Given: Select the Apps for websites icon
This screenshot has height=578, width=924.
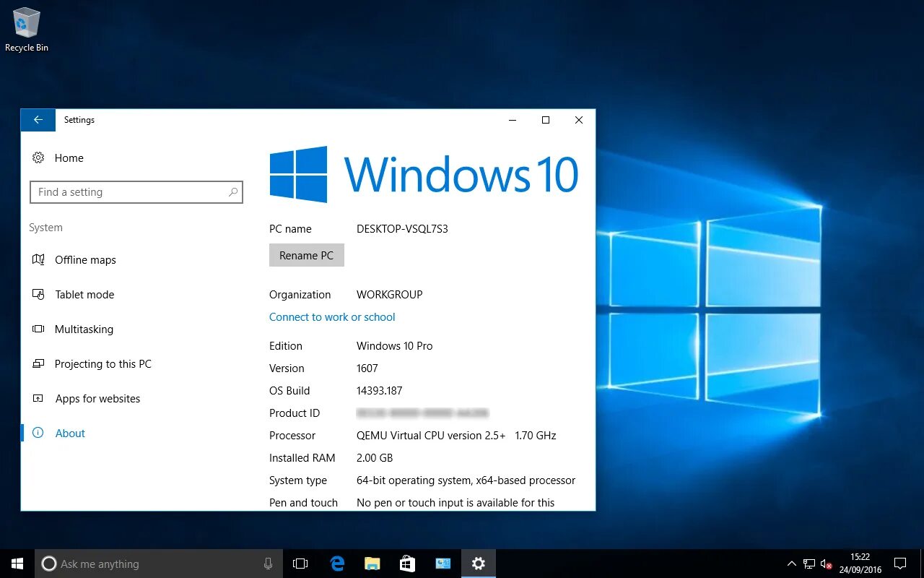Looking at the screenshot, I should tap(38, 398).
